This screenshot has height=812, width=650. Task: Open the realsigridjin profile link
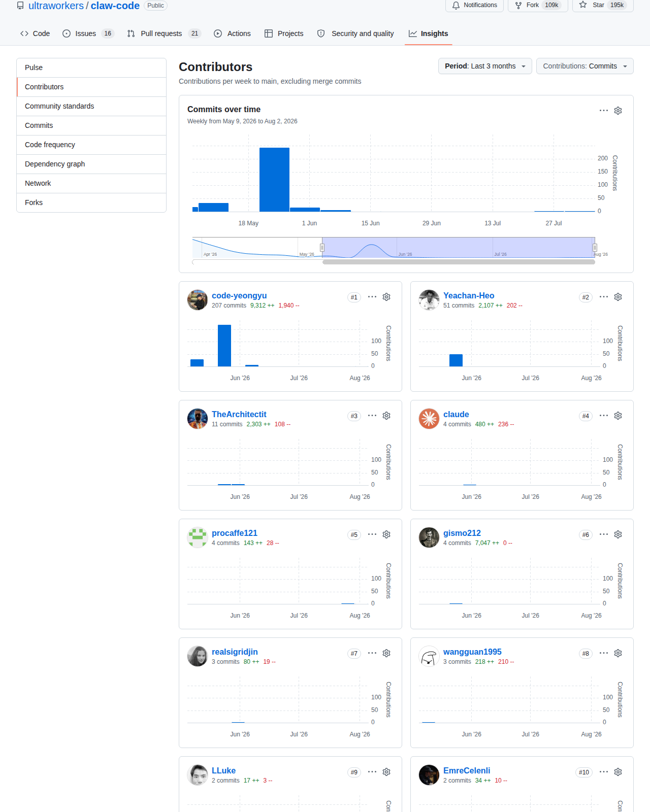click(x=235, y=652)
